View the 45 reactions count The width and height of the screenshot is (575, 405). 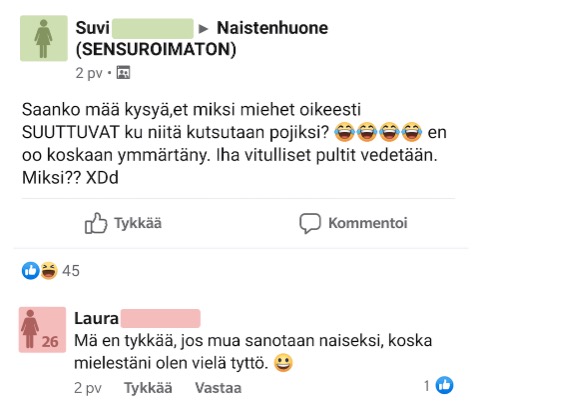(71, 271)
